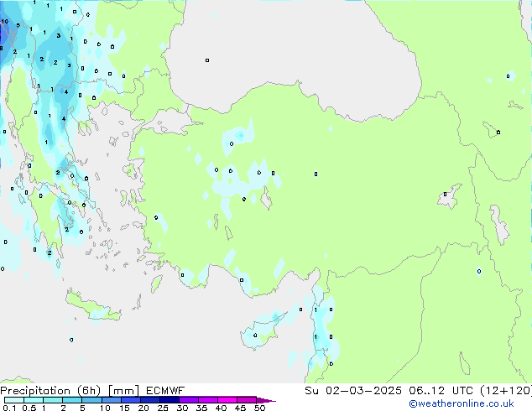Click the '0' value over the Black Sea
The width and height of the screenshot is (532, 411).
pos(207,60)
